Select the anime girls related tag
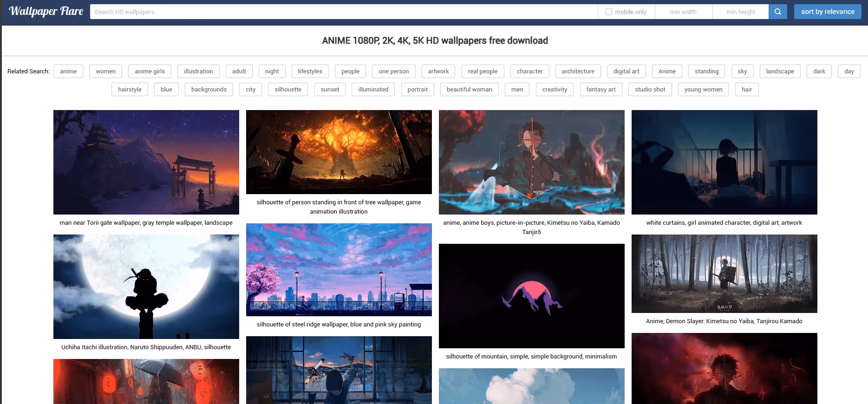 150,71
